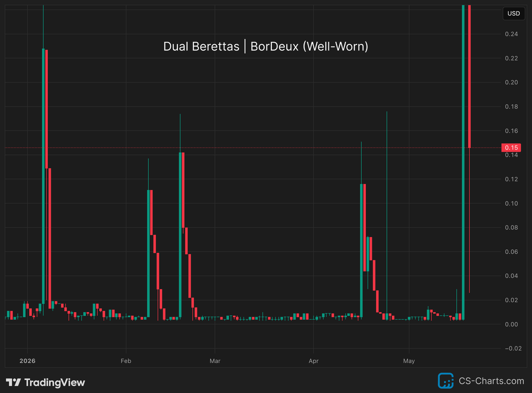Click the 0.10 price axis label
Screen dimensions: 532x393
(511, 204)
